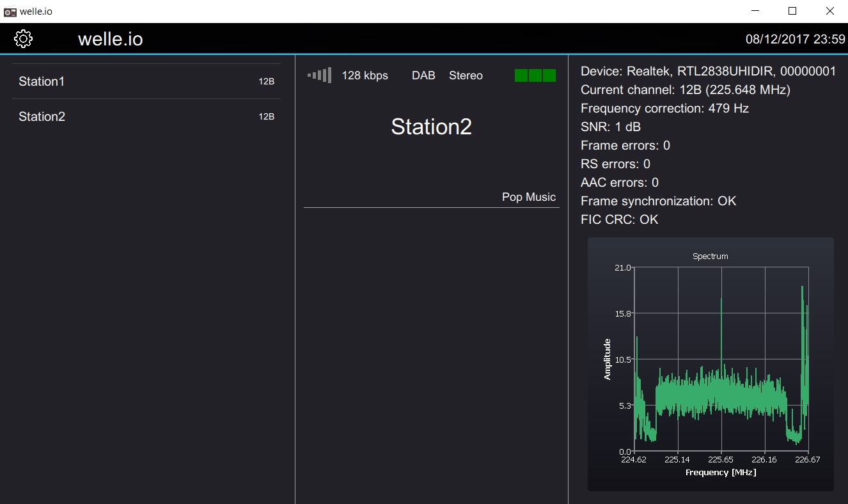848x504 pixels.
Task: Click the last green status square
Action: [549, 75]
